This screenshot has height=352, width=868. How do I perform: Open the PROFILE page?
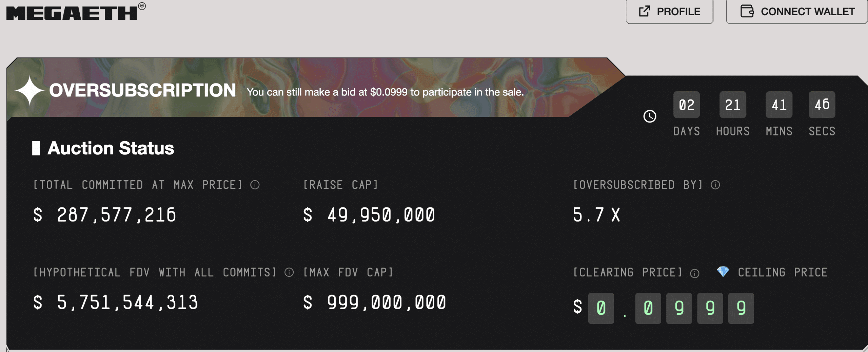[670, 11]
